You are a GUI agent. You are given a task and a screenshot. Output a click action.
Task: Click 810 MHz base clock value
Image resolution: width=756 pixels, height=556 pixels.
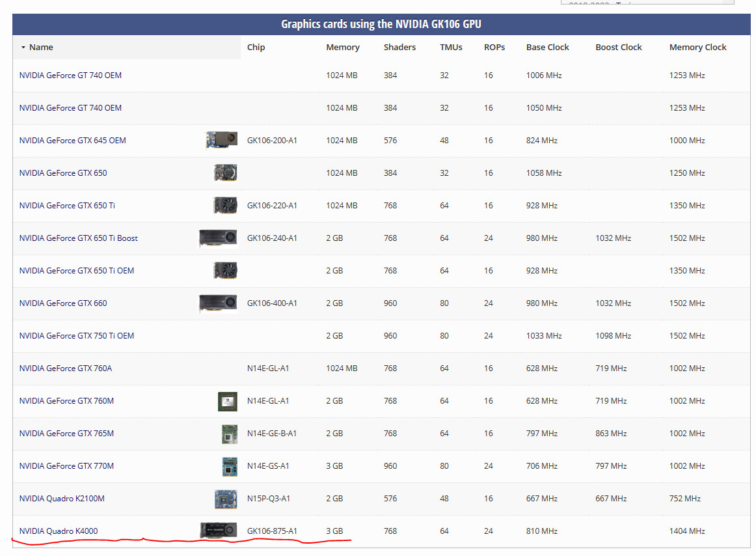click(x=542, y=531)
